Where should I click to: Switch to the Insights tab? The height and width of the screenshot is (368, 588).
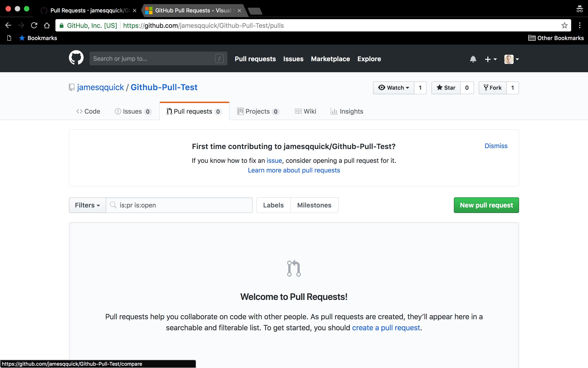pos(347,111)
